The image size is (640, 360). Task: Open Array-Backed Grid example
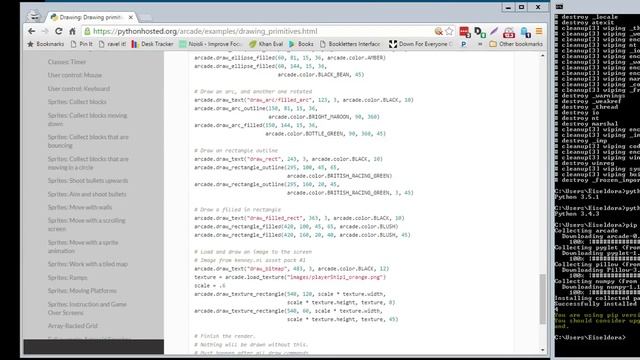pyautogui.click(x=73, y=326)
